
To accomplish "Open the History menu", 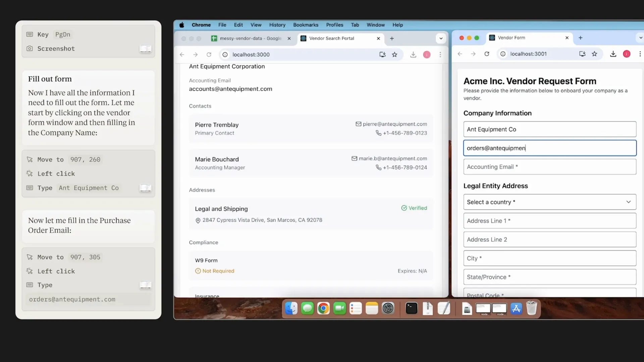I will click(x=277, y=25).
